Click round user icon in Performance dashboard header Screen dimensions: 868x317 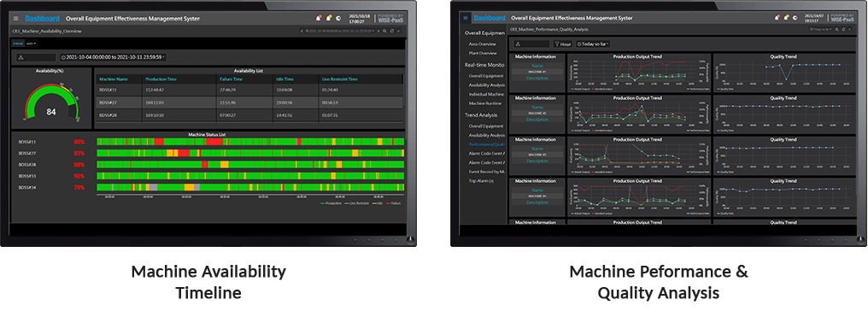point(795,18)
